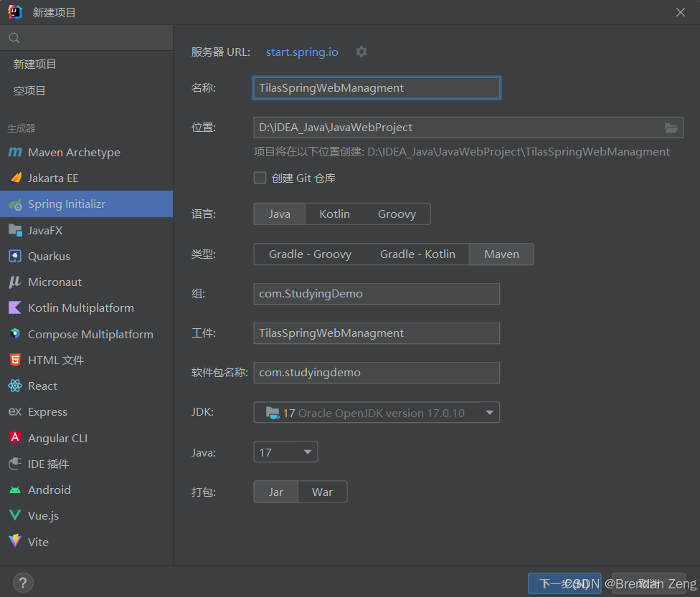This screenshot has height=597, width=700.
Task: Choose Gradle - Groovy project type
Action: click(311, 254)
